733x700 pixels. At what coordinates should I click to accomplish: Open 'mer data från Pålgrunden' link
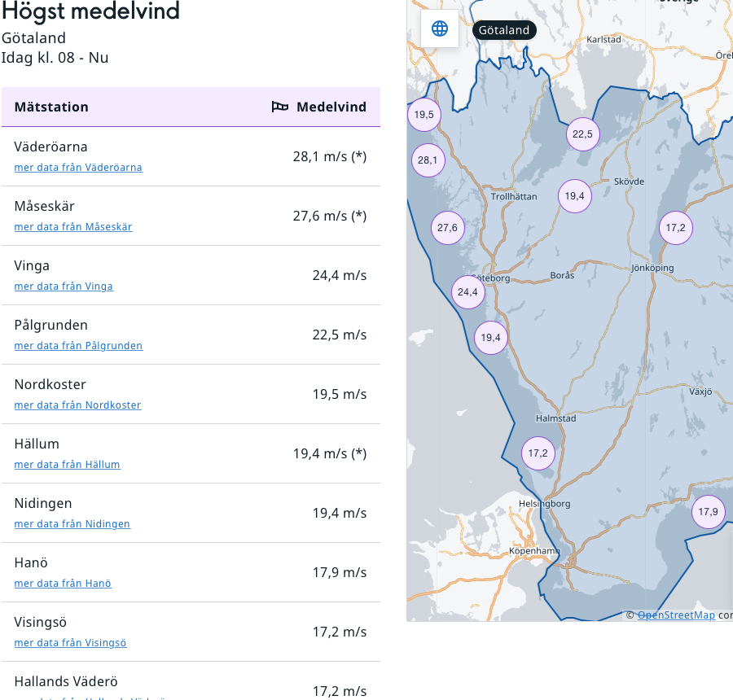(x=78, y=346)
